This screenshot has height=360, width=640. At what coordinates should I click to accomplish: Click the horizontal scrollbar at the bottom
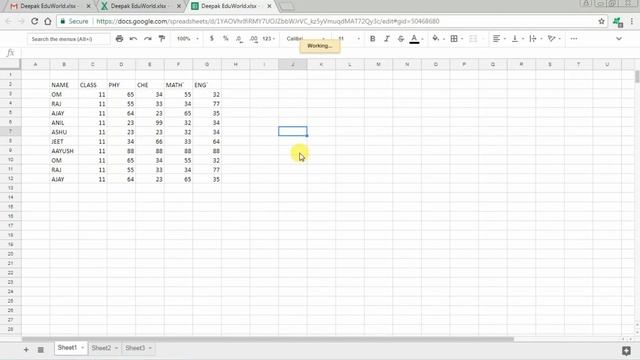click(x=268, y=339)
